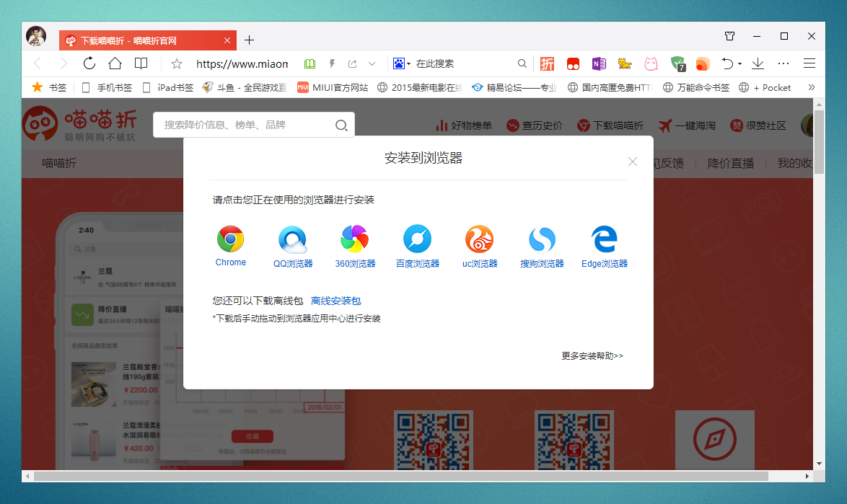847x504 pixels.
Task: Click undo closed tab arrow icon
Action: coord(728,63)
